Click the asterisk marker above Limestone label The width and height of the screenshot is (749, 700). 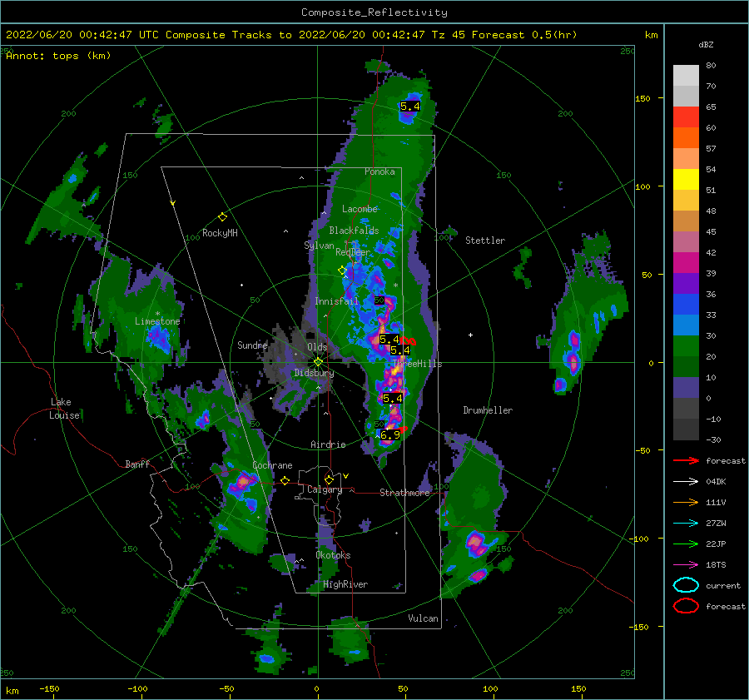coord(157,314)
